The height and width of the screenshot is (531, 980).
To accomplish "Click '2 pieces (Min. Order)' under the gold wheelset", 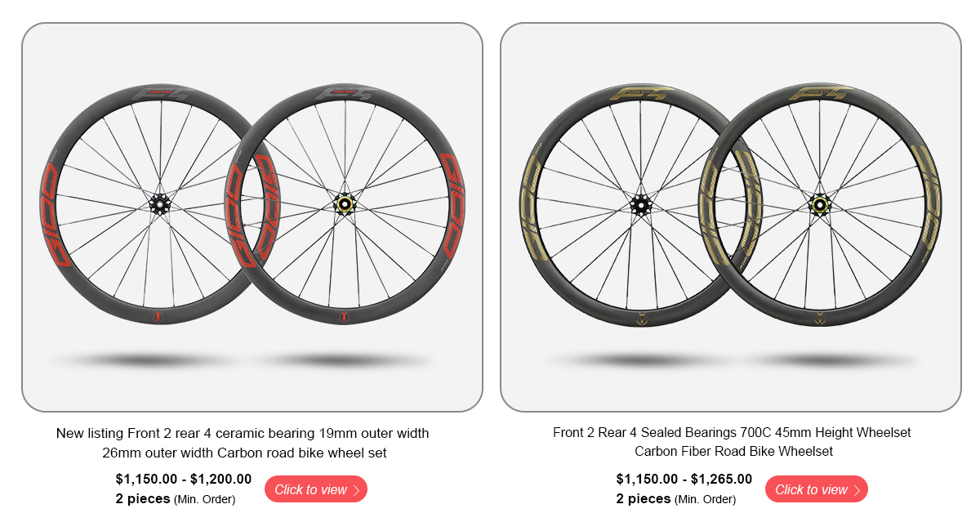I will pyautogui.click(x=676, y=498).
